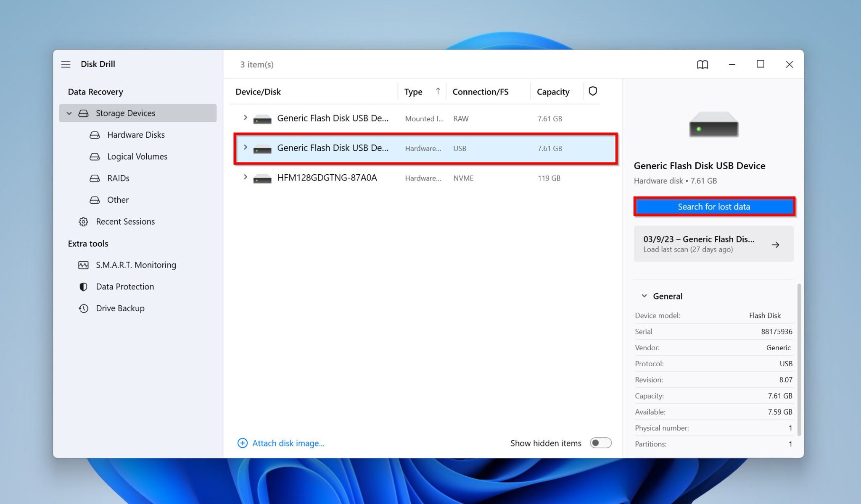Toggle Show hidden items
Viewport: 861px width, 504px height.
click(601, 443)
